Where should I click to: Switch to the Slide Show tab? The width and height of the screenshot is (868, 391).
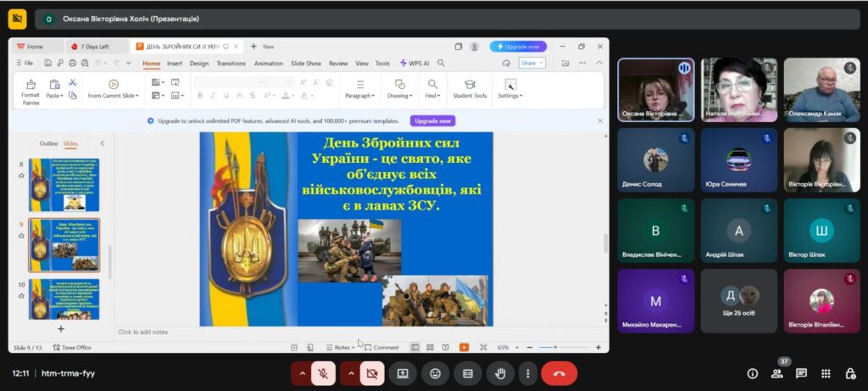point(306,63)
